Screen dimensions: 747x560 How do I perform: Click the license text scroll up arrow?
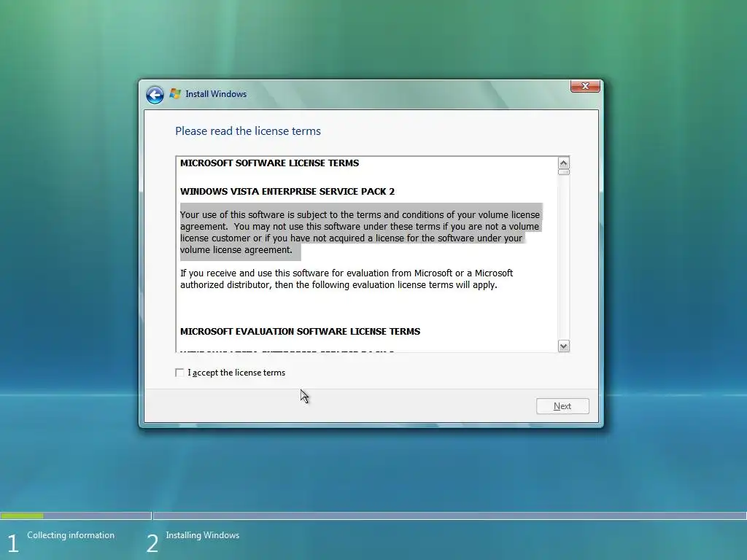[564, 163]
